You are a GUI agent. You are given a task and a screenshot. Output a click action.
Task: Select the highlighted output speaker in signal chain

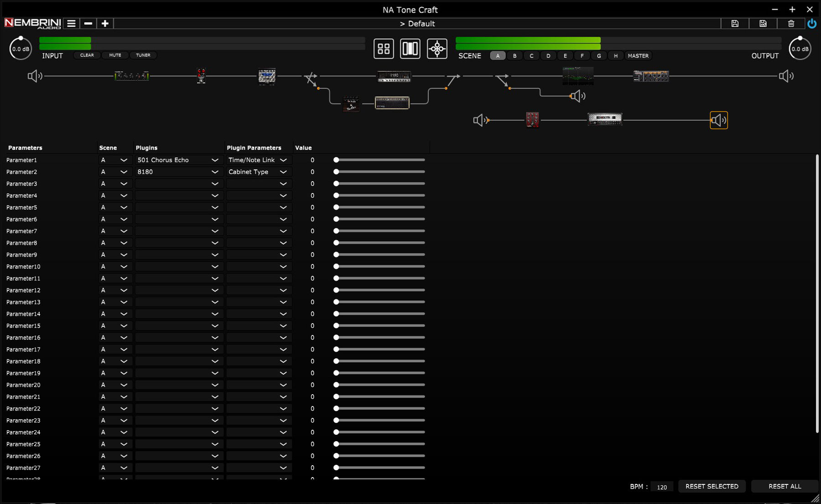tap(718, 120)
